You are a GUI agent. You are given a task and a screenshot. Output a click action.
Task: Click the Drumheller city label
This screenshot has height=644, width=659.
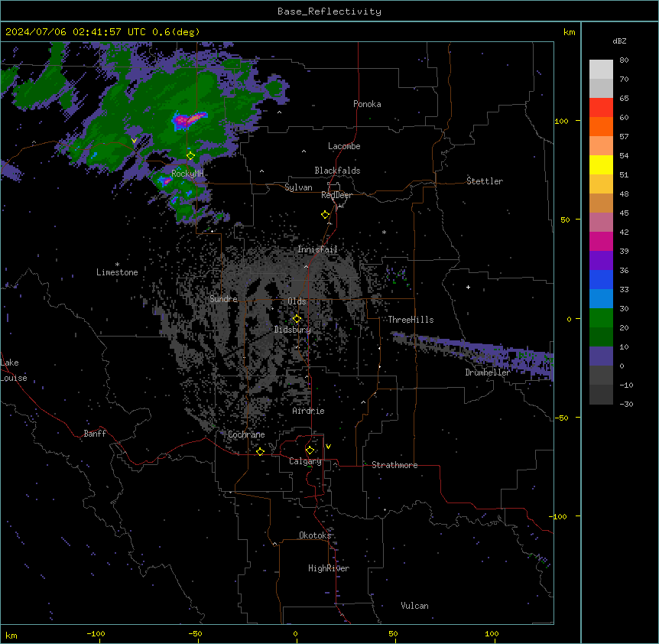[x=488, y=372]
